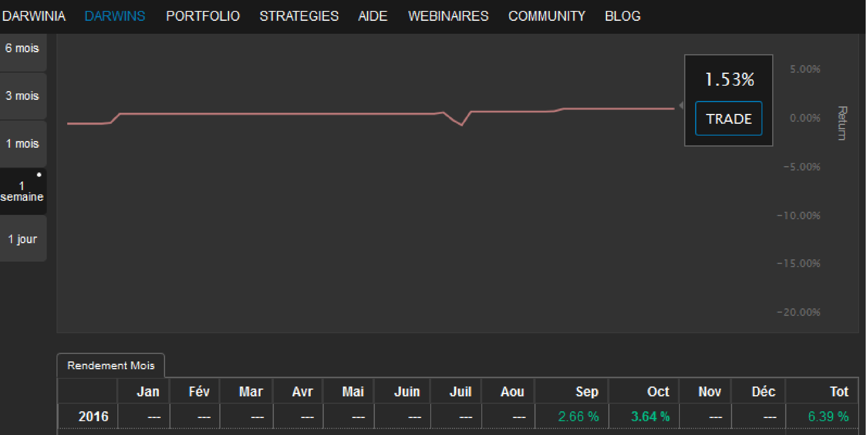Click the Tot 6.39 % total cell

[x=828, y=417]
